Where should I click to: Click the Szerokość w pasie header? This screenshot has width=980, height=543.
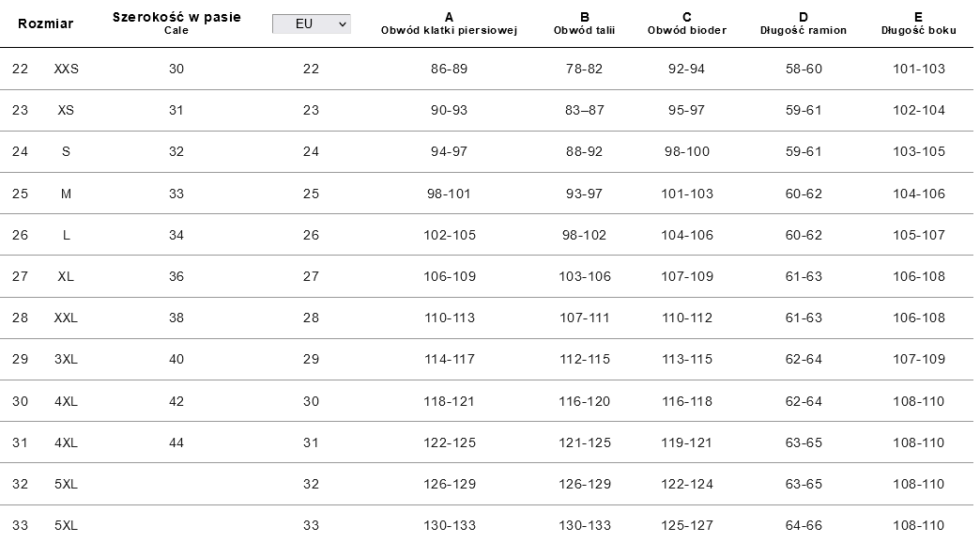pyautogui.click(x=176, y=23)
